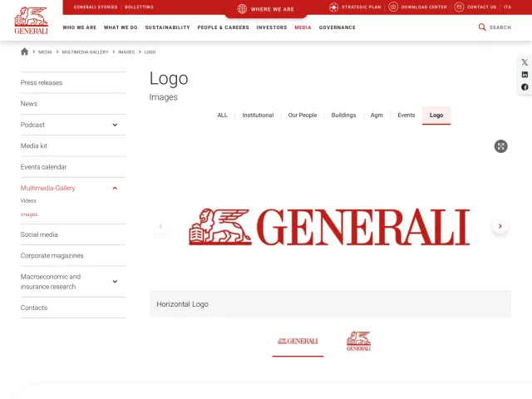Share on X (Twitter) icon
Viewport: 532px width, 399px height.
(x=525, y=62)
